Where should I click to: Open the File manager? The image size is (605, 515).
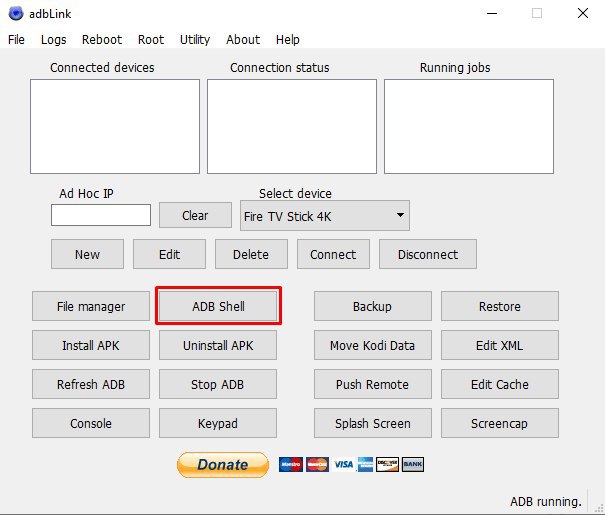coord(91,306)
